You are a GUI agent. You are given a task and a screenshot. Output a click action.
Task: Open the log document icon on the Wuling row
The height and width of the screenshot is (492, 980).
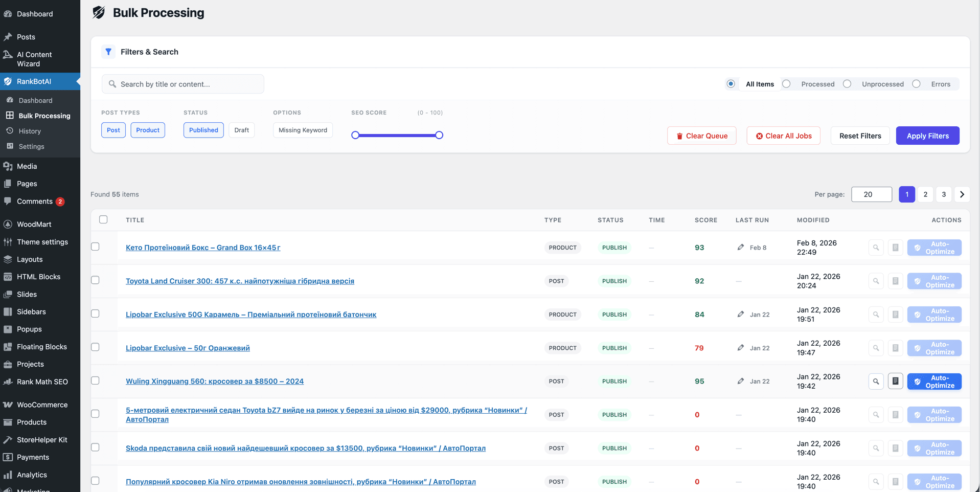(895, 381)
